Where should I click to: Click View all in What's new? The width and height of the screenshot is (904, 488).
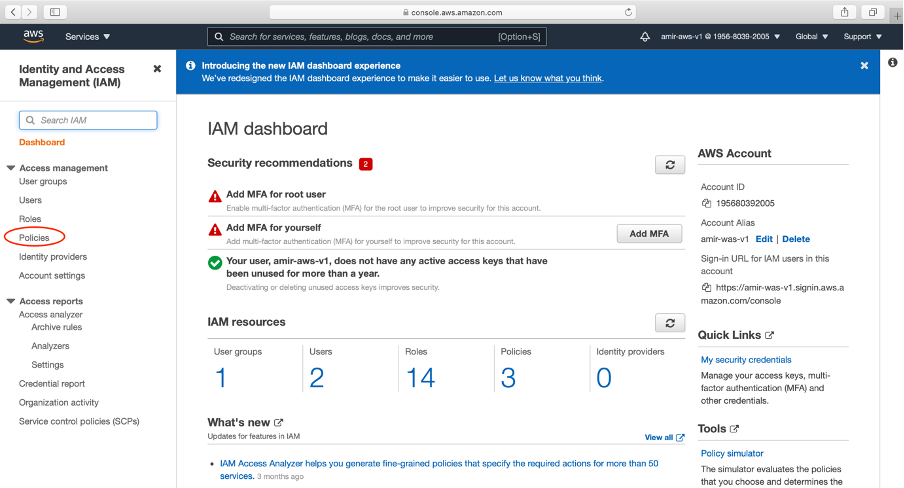click(664, 438)
